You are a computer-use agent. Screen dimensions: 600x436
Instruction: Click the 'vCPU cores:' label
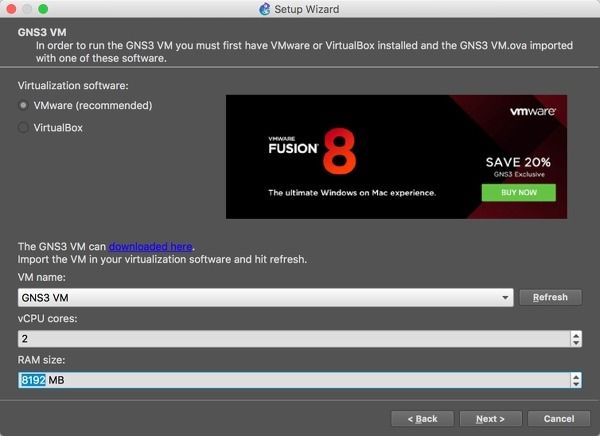47,318
